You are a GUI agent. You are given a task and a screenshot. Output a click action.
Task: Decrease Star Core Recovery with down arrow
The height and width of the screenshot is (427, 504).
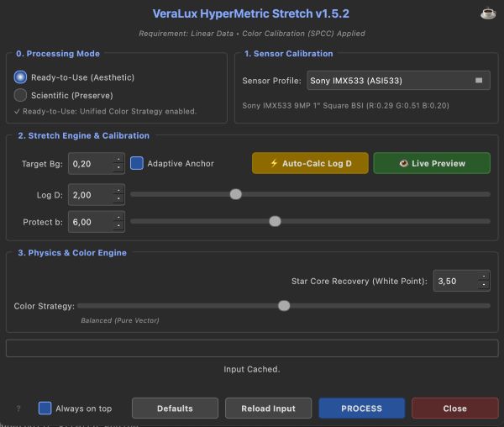click(x=483, y=286)
